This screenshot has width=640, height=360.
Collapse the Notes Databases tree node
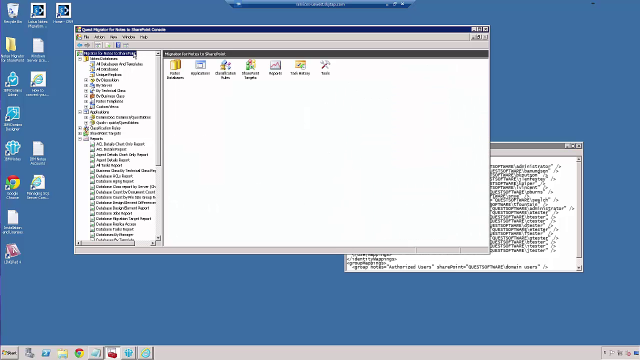(x=80, y=59)
